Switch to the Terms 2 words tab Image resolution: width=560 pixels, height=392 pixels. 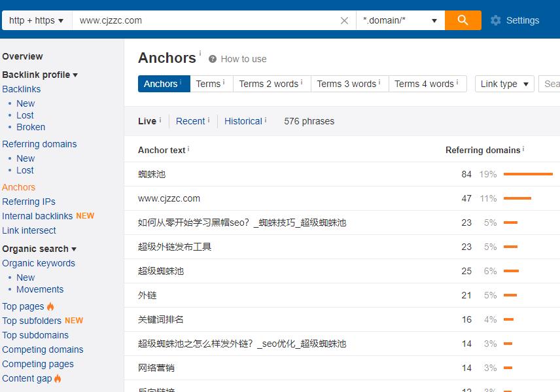pyautogui.click(x=270, y=84)
